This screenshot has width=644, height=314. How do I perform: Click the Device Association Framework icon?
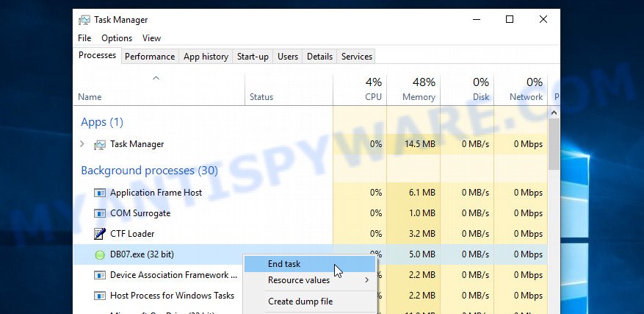click(100, 275)
